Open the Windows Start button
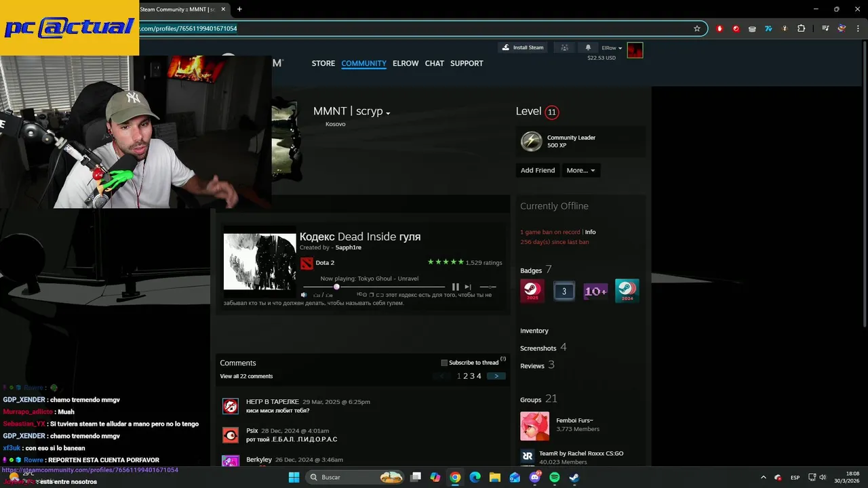Image resolution: width=868 pixels, height=488 pixels. pyautogui.click(x=294, y=477)
